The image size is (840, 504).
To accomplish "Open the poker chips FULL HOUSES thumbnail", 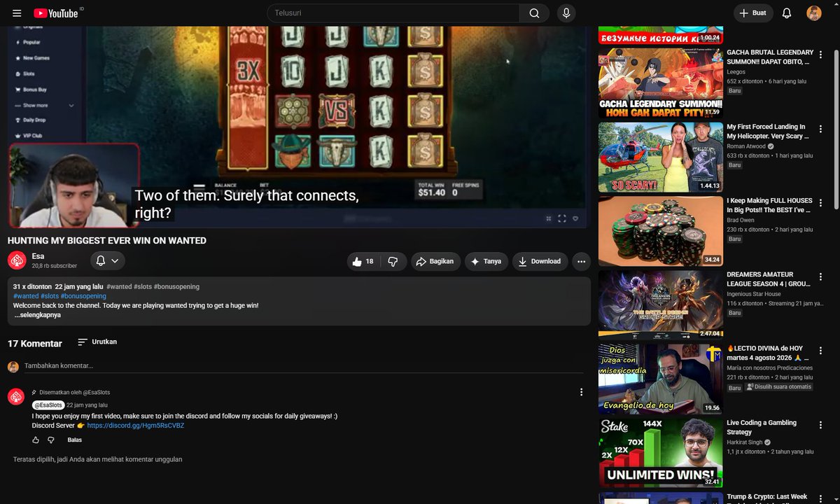I will pyautogui.click(x=661, y=231).
